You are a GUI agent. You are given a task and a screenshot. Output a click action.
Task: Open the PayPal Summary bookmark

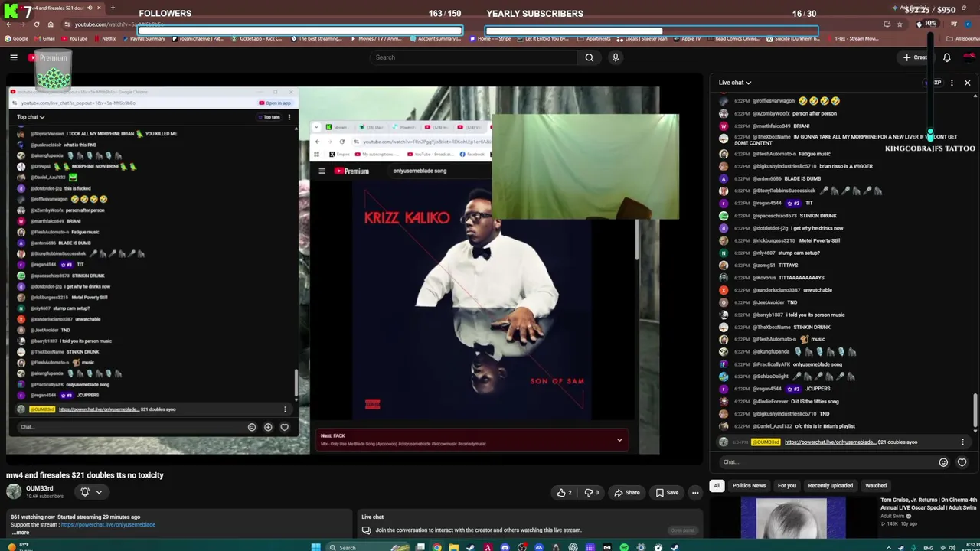pyautogui.click(x=143, y=38)
